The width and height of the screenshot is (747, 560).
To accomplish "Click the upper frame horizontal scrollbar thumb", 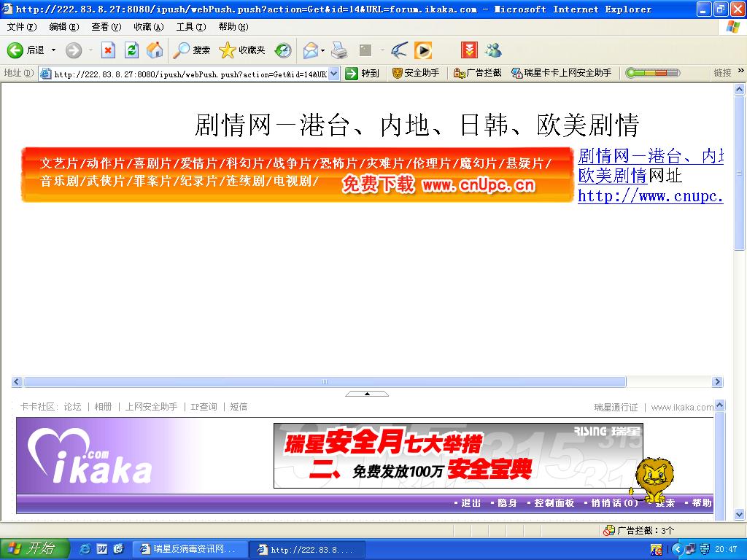I will click(325, 382).
